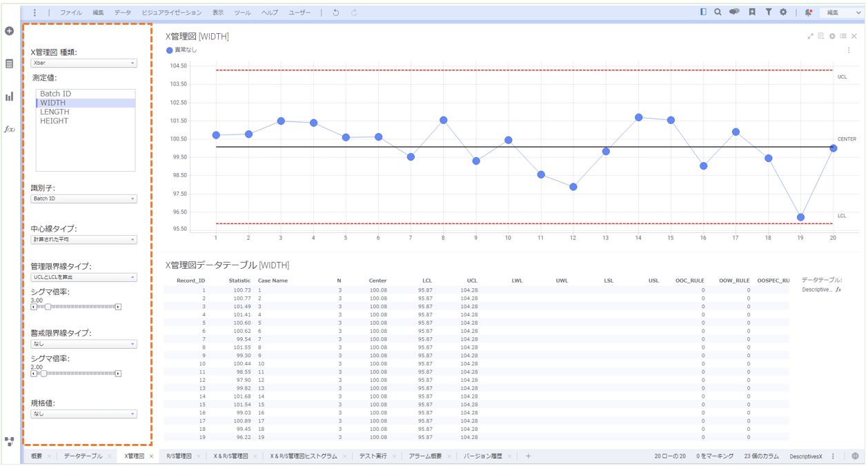The width and height of the screenshot is (868, 466).
Task: Add a new page with the plus tab
Action: 529,456
